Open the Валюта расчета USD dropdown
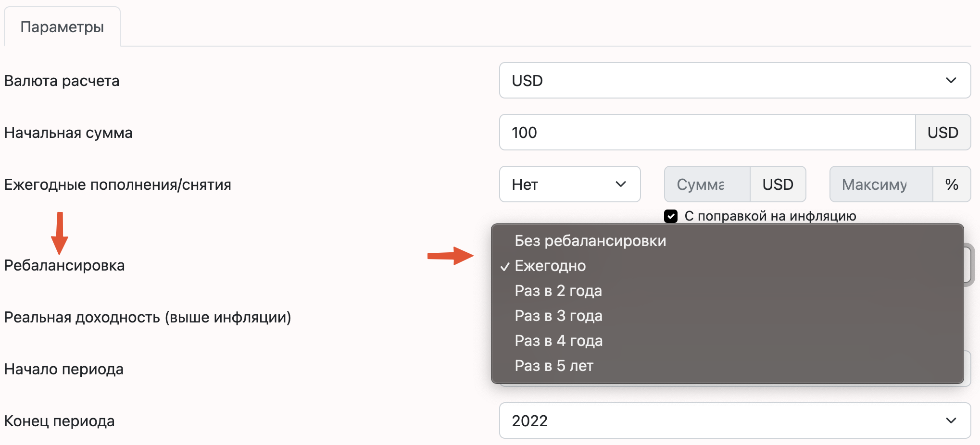The image size is (980, 445). [x=735, y=80]
